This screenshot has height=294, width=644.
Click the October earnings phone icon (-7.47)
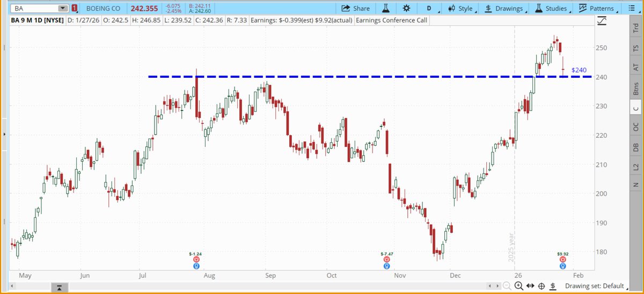coord(386,259)
